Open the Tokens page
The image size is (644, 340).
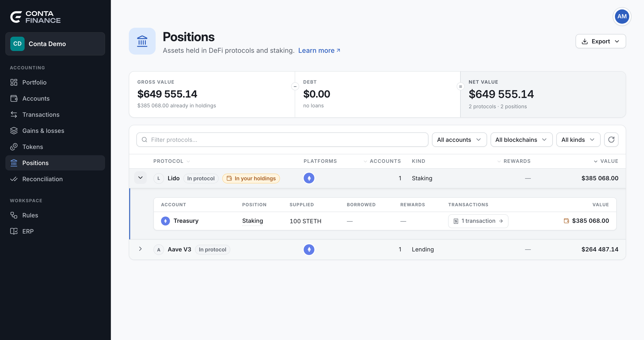click(55, 147)
